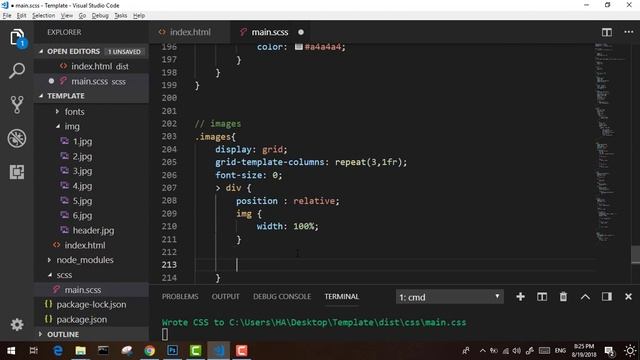Open the Source Control view icon
Screen dimensions: 640x360
click(17, 104)
